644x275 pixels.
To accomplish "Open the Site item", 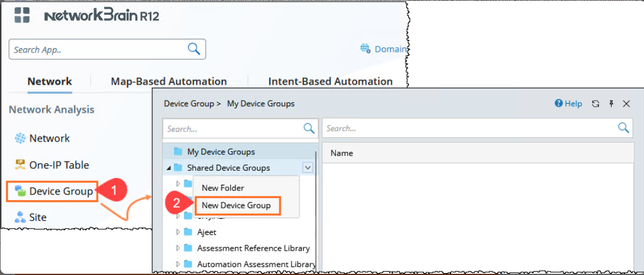I will click(37, 217).
